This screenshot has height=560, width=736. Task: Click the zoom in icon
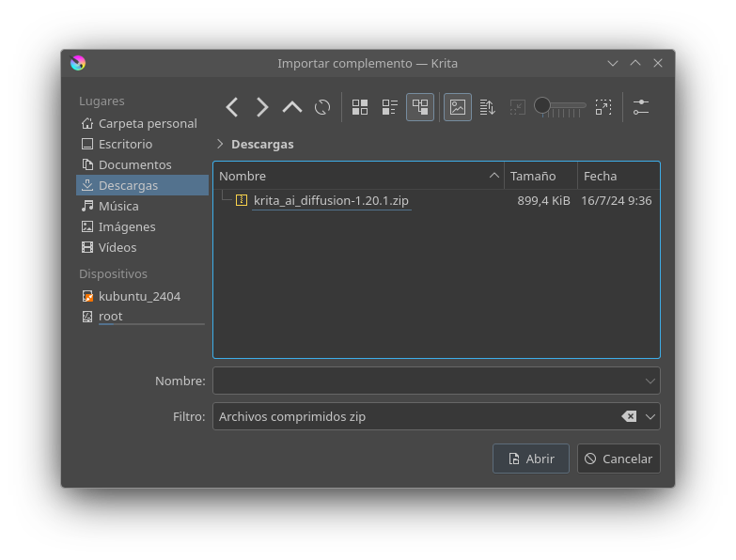point(603,107)
